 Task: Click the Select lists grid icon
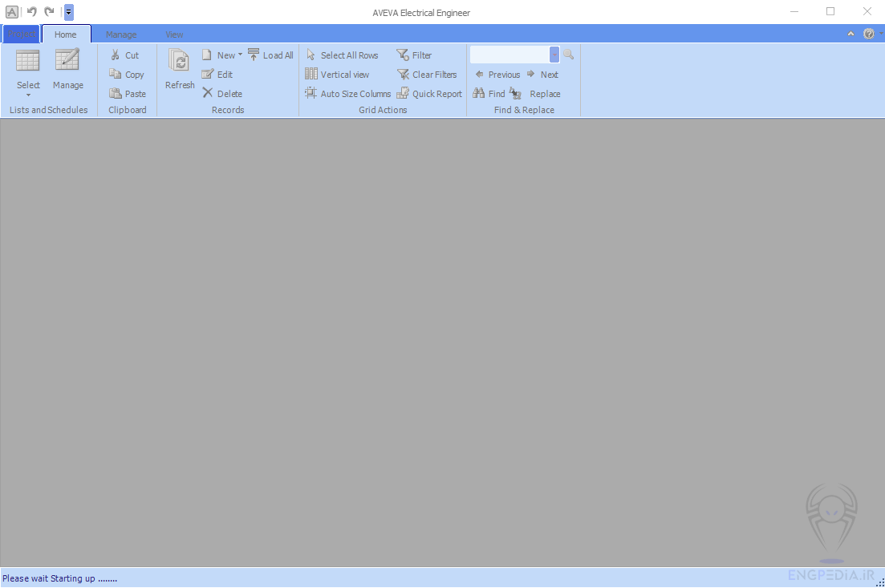coord(27,60)
